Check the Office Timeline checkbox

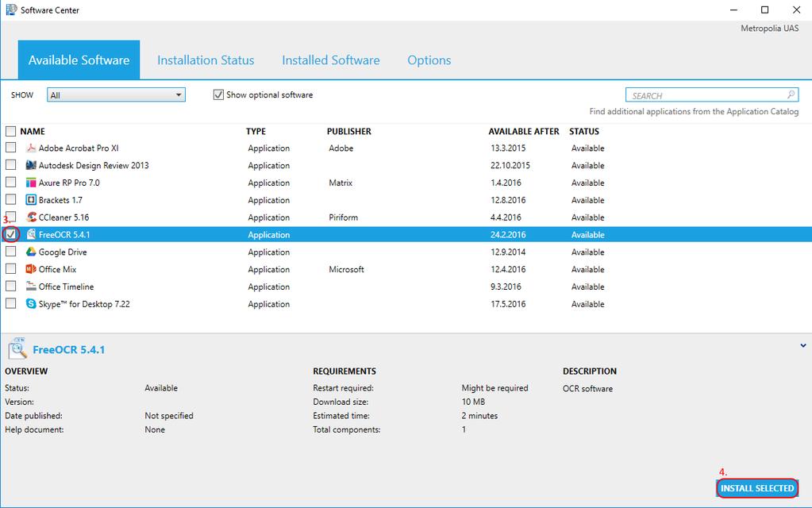10,286
